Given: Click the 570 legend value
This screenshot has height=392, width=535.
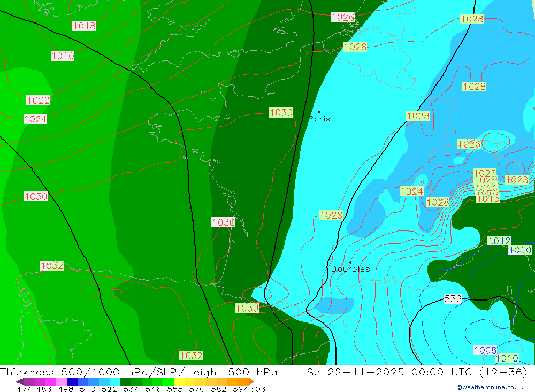Looking at the screenshot, I should [196, 389].
